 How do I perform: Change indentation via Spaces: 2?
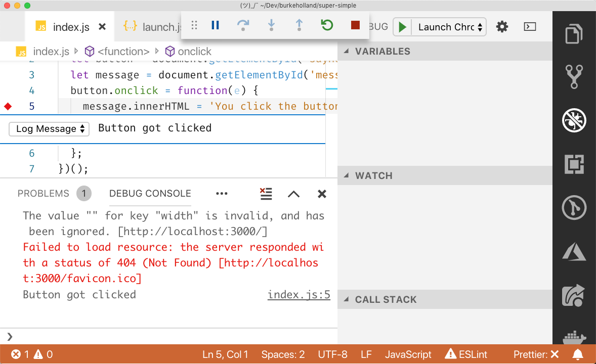tap(283, 354)
